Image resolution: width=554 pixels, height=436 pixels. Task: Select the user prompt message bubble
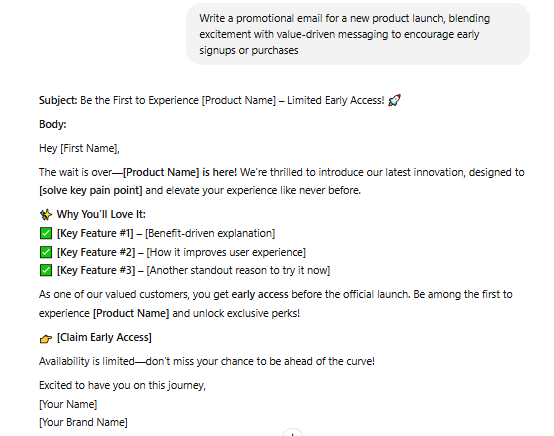(x=358, y=34)
